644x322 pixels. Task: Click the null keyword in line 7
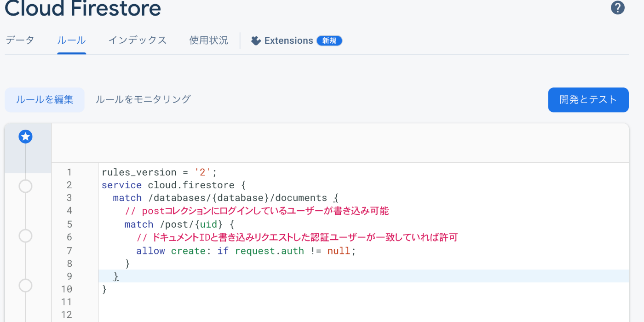pos(339,251)
